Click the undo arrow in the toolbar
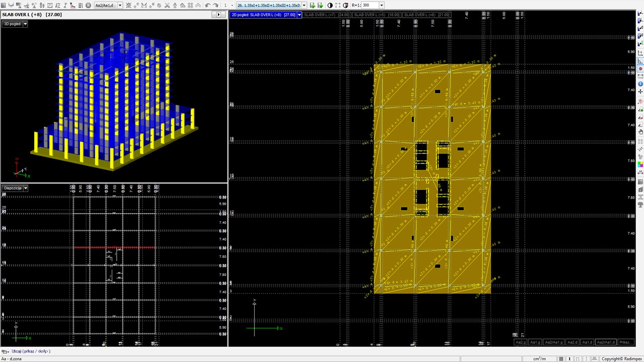This screenshot has width=644, height=362. pyautogui.click(x=208, y=6)
